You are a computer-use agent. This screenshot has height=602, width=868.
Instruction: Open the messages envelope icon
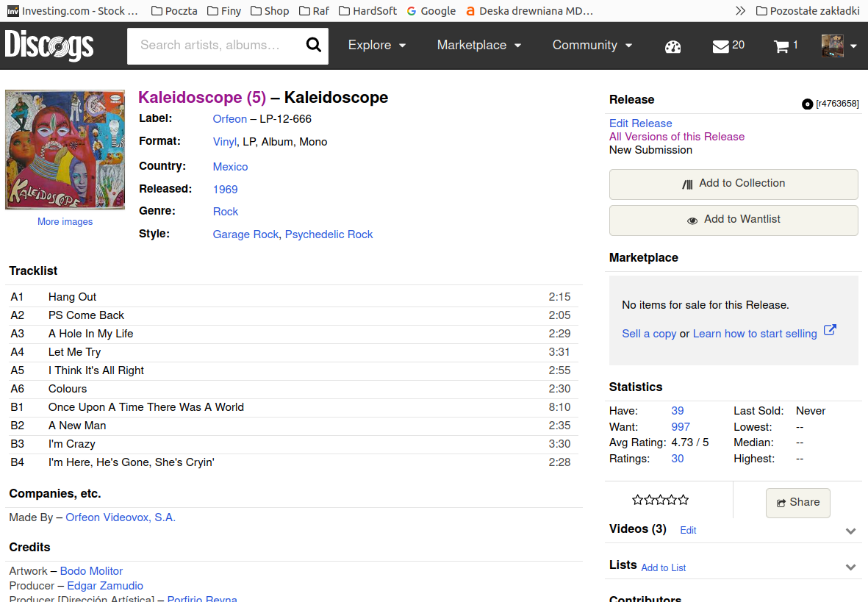[x=720, y=46]
